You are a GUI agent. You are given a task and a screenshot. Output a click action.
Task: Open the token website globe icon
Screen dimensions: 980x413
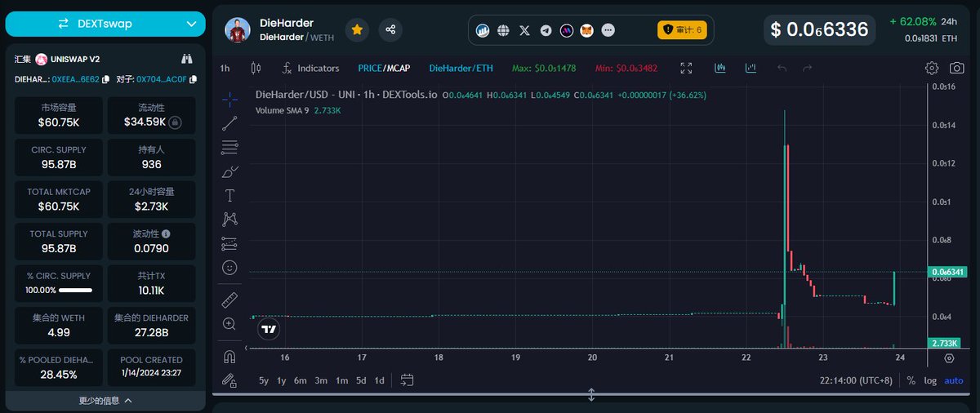tap(503, 30)
